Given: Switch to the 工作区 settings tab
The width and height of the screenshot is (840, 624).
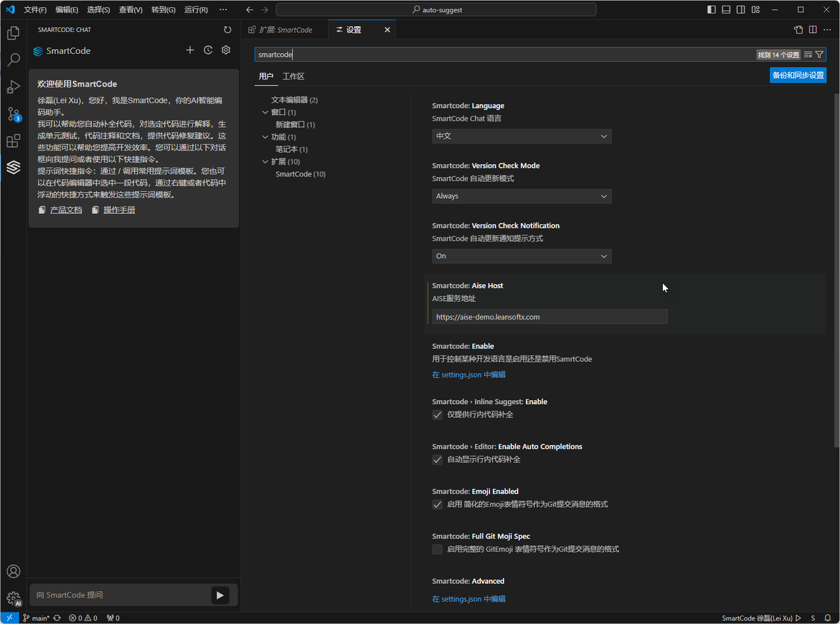Looking at the screenshot, I should coord(293,76).
